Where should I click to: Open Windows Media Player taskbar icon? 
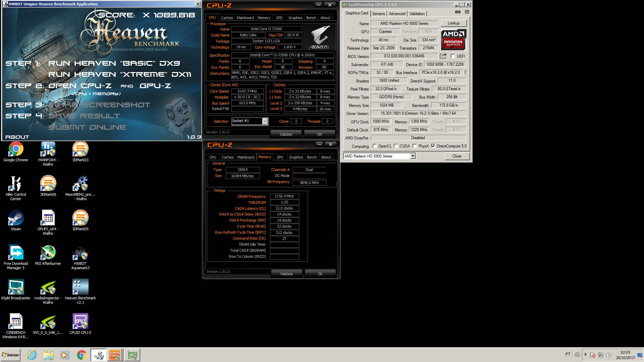pos(65,355)
